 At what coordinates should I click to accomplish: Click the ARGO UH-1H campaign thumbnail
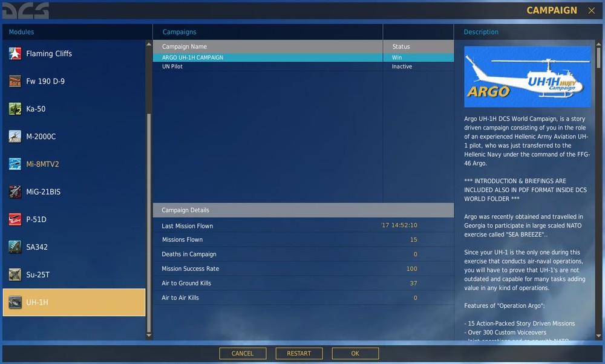click(x=528, y=77)
